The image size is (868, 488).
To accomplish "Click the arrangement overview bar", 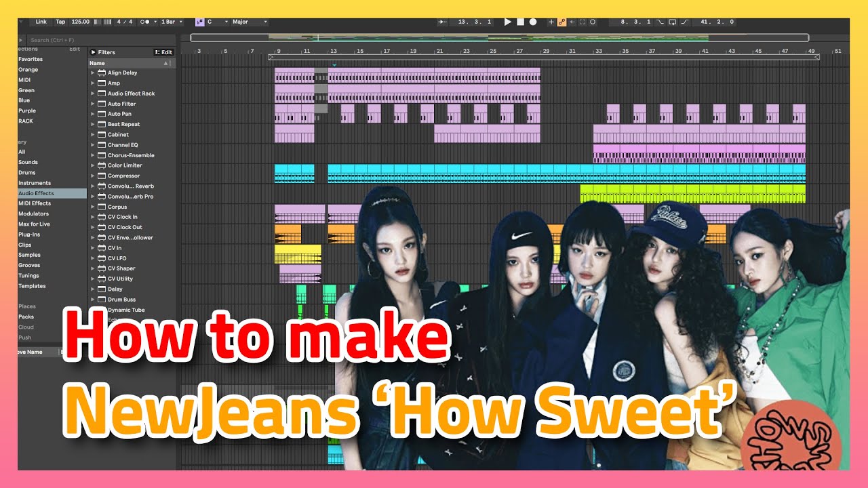I will [x=500, y=38].
